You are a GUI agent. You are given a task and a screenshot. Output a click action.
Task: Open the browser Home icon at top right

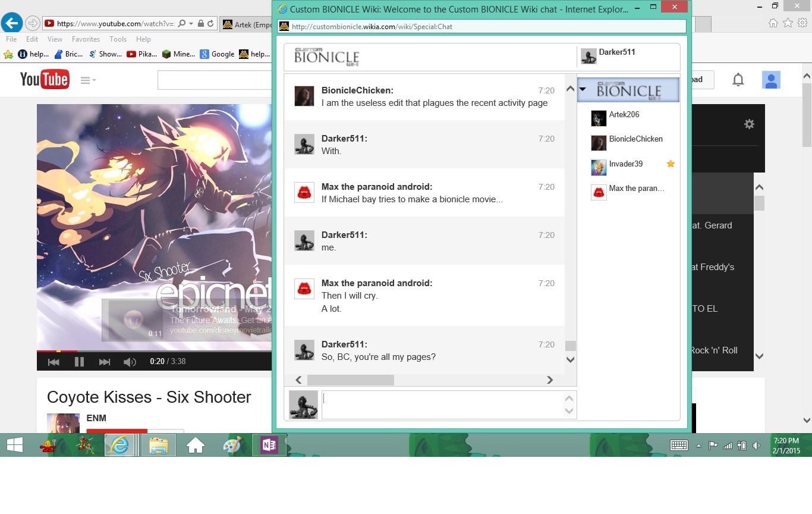pyautogui.click(x=773, y=23)
